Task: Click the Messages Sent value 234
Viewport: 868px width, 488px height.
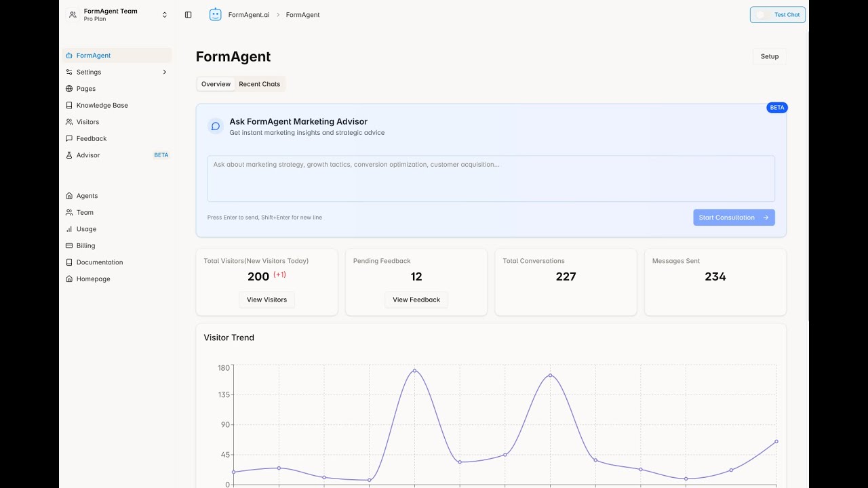Action: tap(715, 277)
